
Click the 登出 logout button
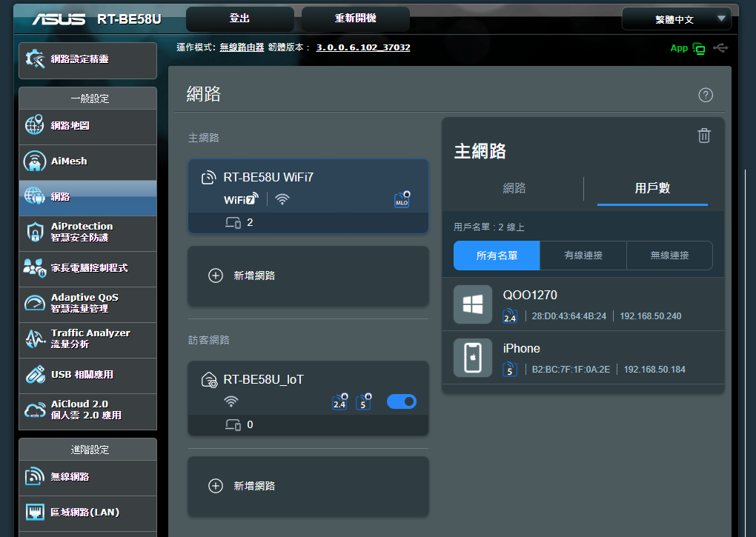coord(239,19)
